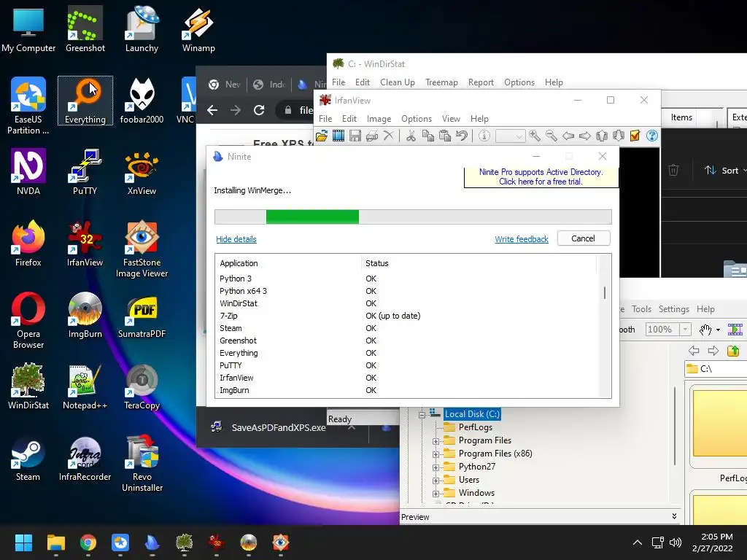Click the Paste clipboard icon in IrfanView
The width and height of the screenshot is (747, 560).
(444, 136)
